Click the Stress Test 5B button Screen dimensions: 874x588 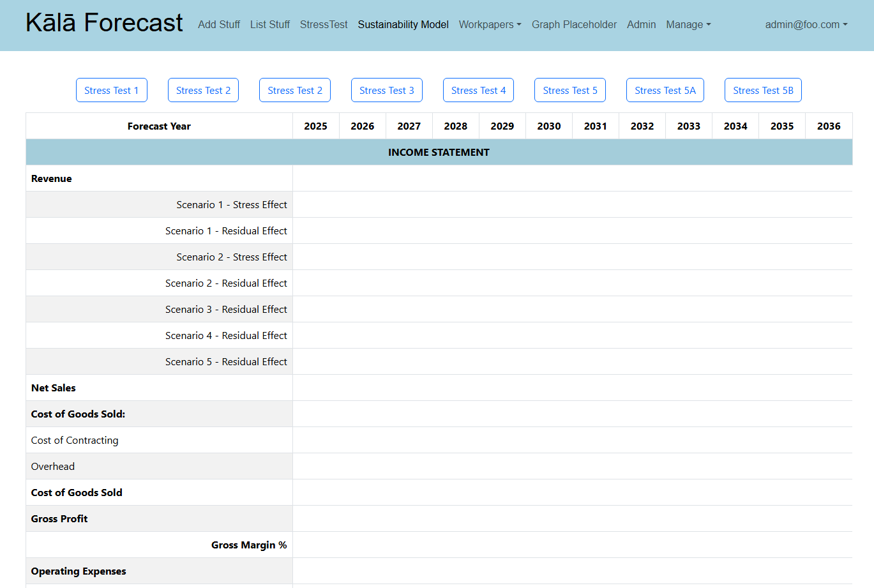[x=763, y=90]
